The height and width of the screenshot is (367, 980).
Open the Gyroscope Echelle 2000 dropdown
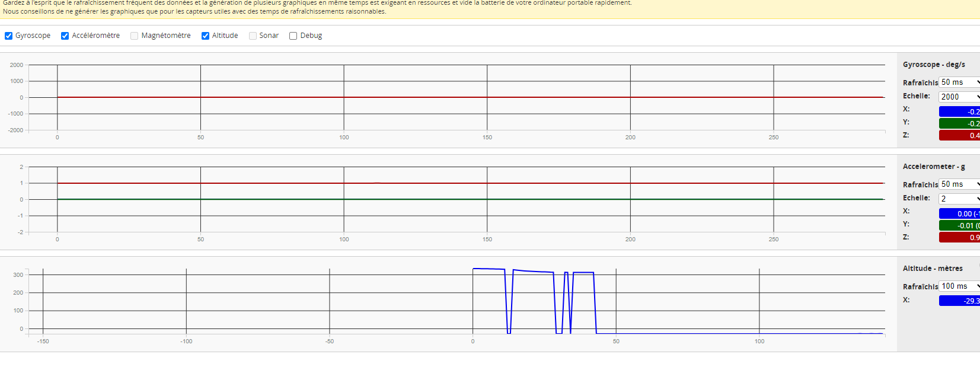coord(959,97)
